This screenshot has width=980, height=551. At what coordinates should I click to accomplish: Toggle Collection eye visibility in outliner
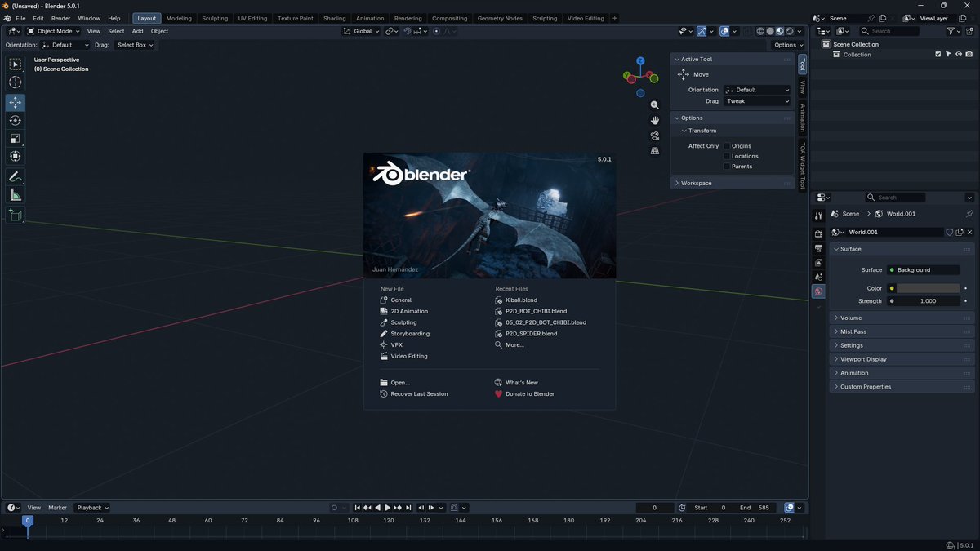[x=959, y=55]
